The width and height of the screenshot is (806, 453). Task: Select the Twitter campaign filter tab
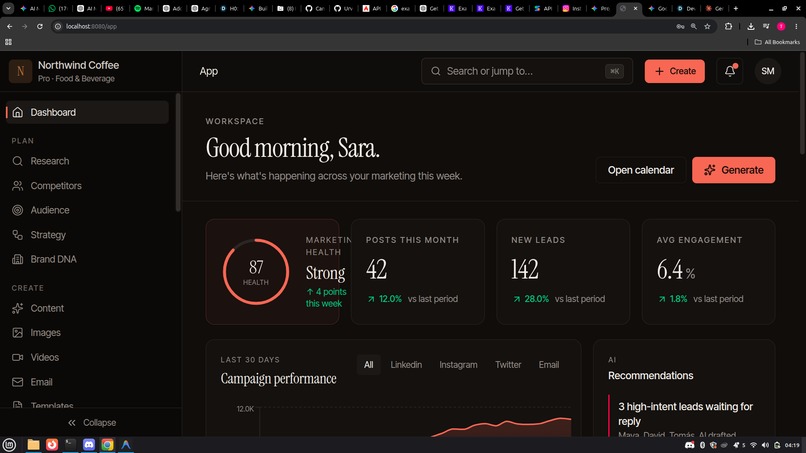(508, 365)
